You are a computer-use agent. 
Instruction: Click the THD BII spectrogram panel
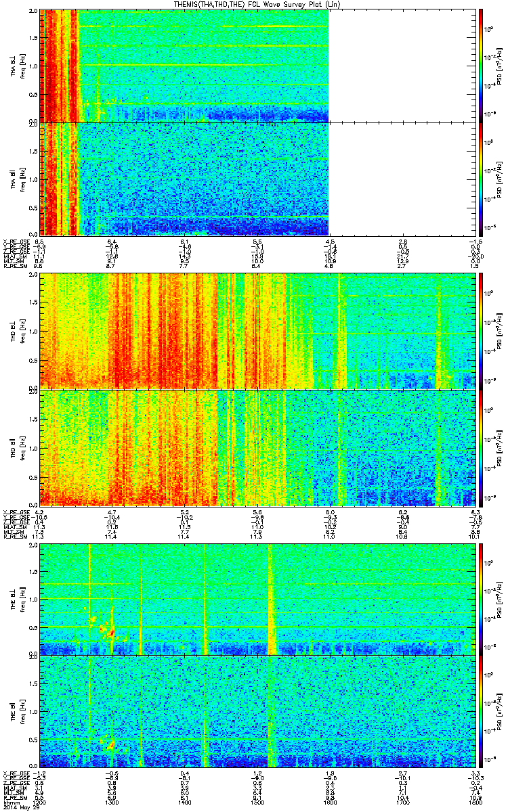pyautogui.click(x=257, y=447)
